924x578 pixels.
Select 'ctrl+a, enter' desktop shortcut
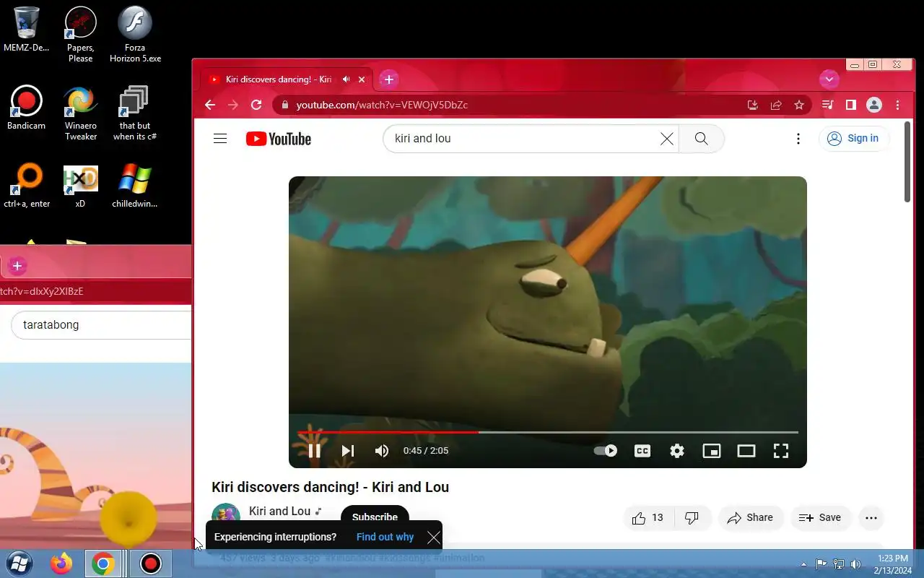(27, 186)
